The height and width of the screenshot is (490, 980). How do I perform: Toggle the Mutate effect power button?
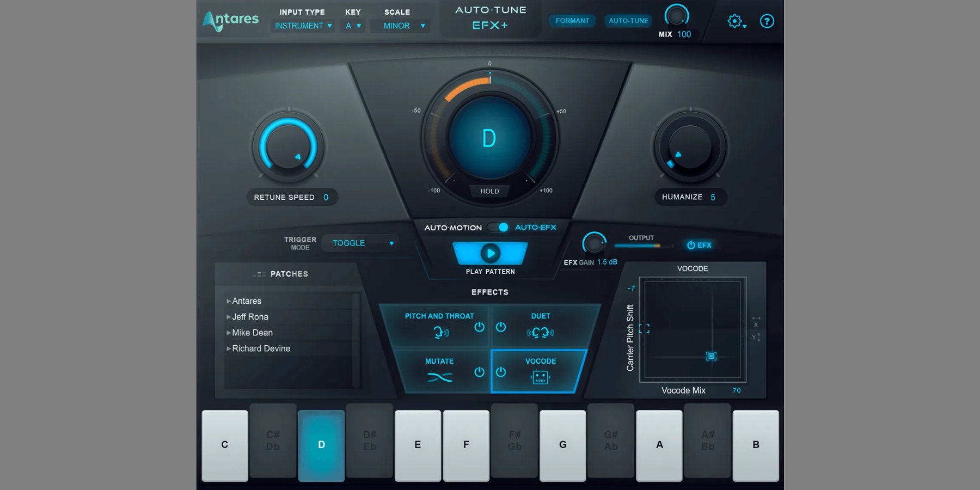coord(479,372)
